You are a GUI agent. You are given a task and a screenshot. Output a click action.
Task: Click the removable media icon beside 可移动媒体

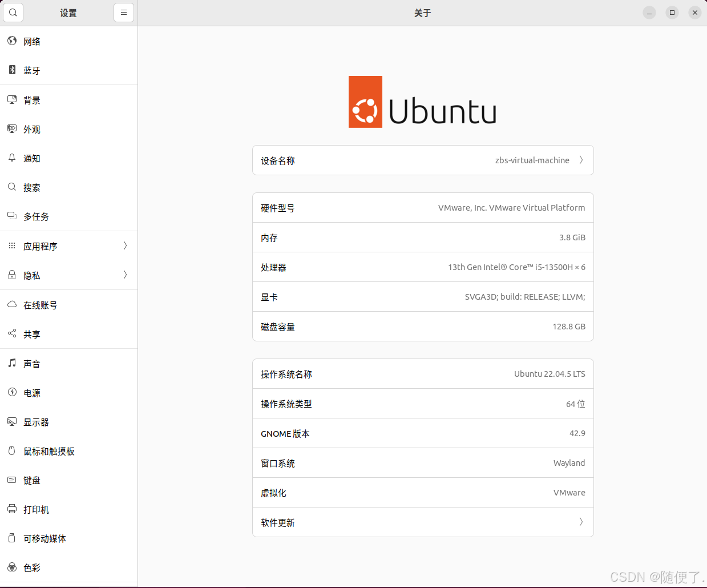coord(12,538)
